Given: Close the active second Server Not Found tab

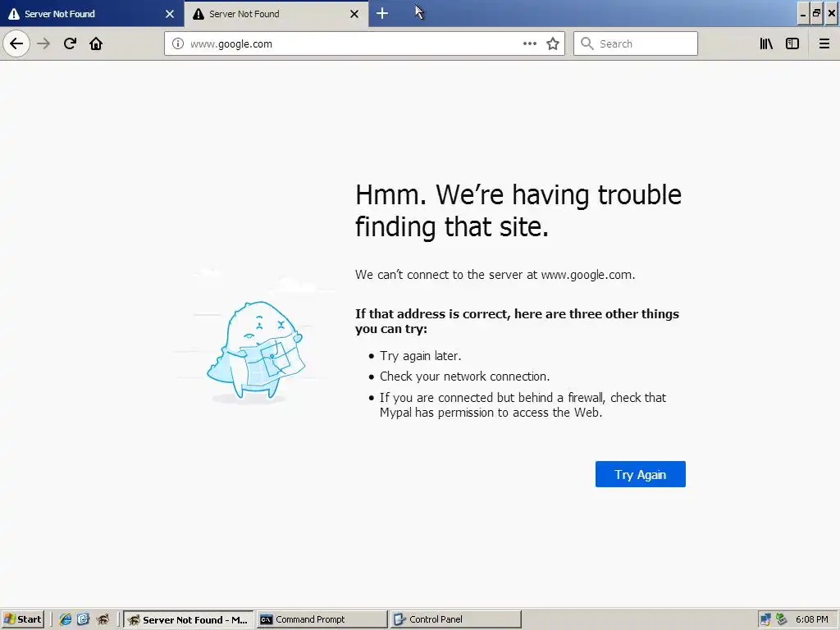Looking at the screenshot, I should click(x=354, y=14).
